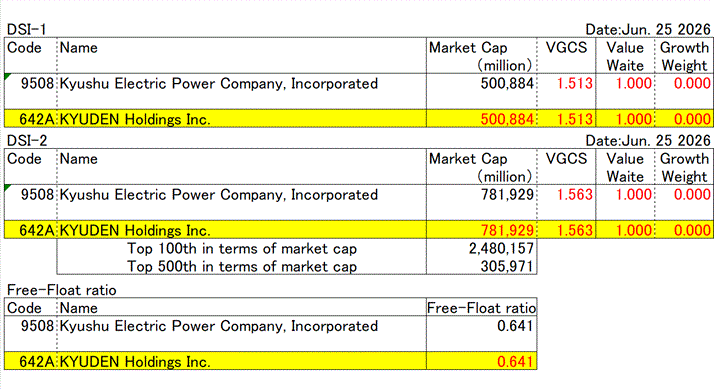Select the Name header in the DSI-1 table
This screenshot has width=714, height=389.
[x=78, y=47]
